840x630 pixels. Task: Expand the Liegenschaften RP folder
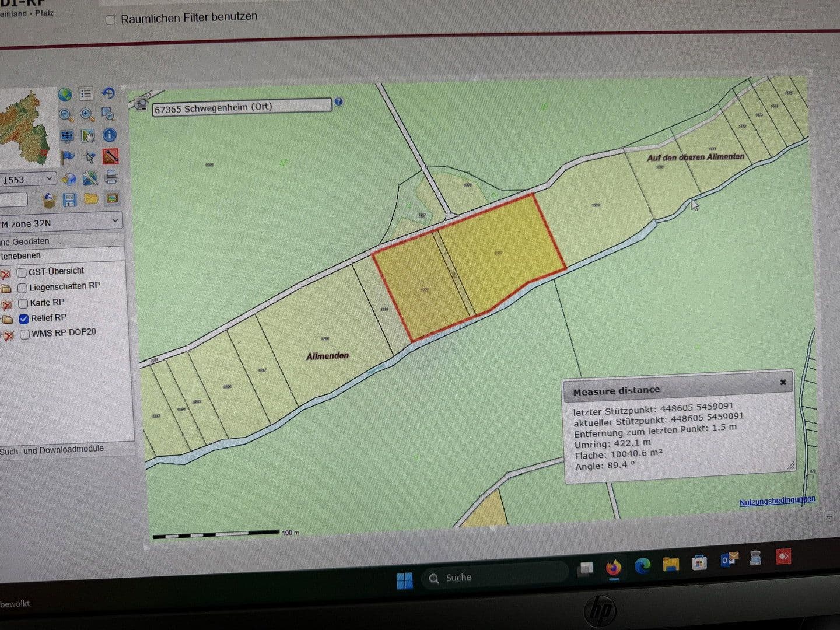tap(6, 289)
